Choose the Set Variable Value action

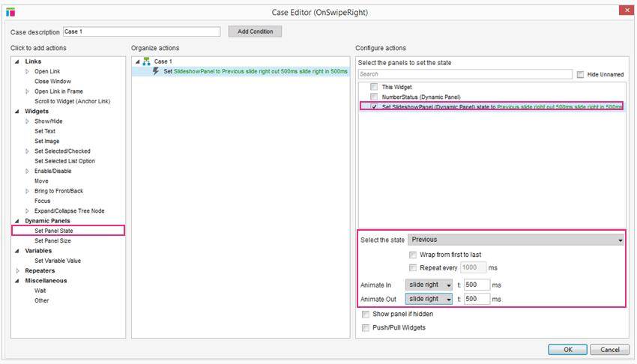coord(58,261)
